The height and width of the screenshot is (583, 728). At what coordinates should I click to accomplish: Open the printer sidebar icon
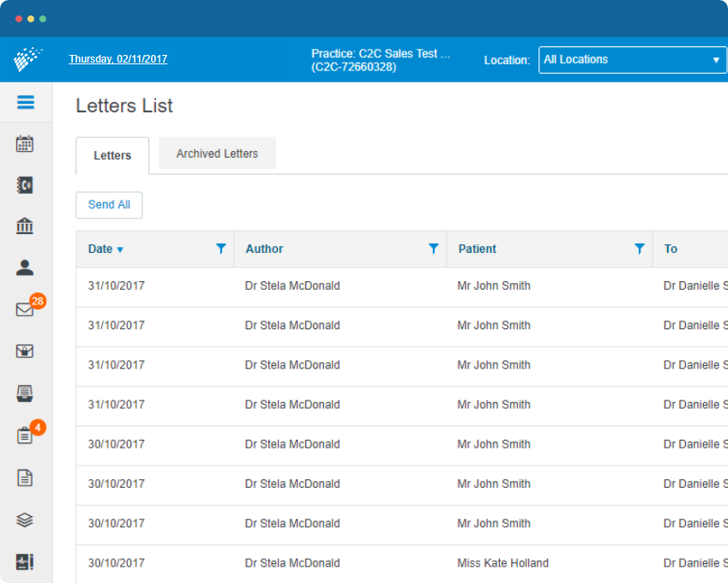(x=25, y=393)
